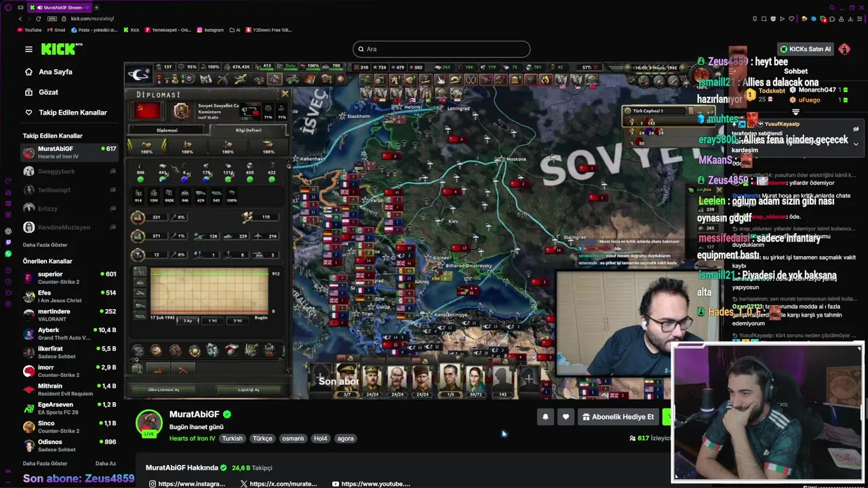Switch to Bilgi Defteri tab
This screenshot has height=488, width=868.
[248, 130]
